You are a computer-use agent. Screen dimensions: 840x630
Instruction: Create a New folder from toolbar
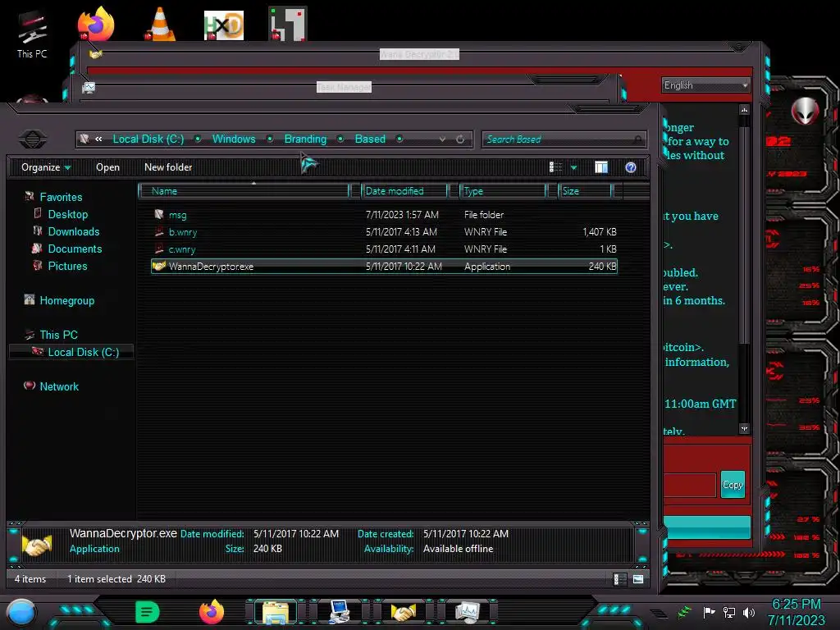tap(168, 167)
